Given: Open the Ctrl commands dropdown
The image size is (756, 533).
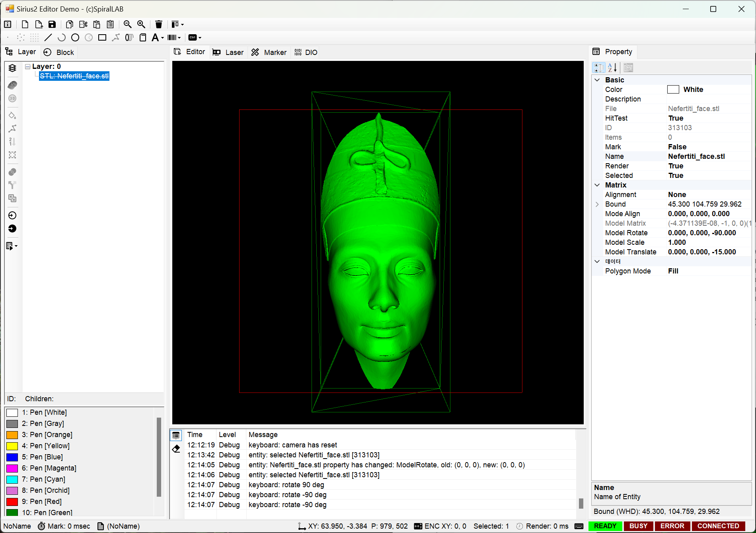Looking at the screenshot, I should [195, 37].
